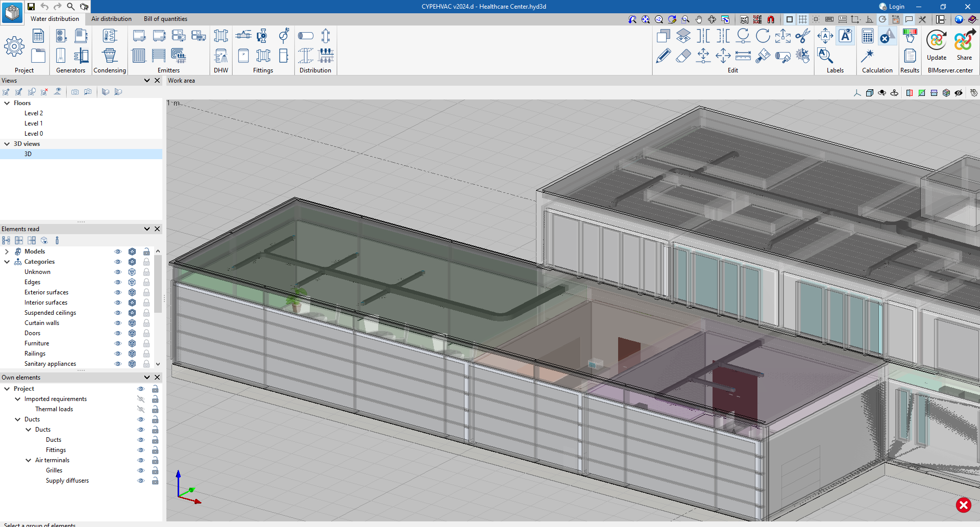Viewport: 980px width, 527px height.
Task: Expand the Models tree node
Action: [7, 252]
